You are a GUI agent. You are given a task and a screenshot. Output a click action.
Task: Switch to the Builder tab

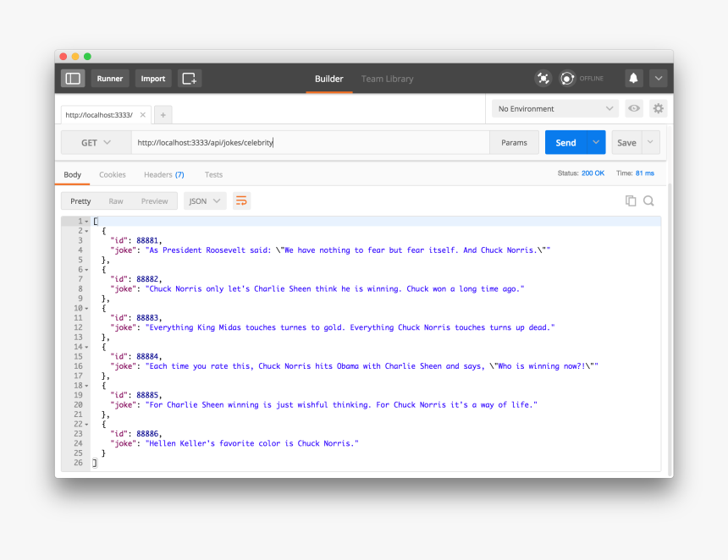click(328, 79)
